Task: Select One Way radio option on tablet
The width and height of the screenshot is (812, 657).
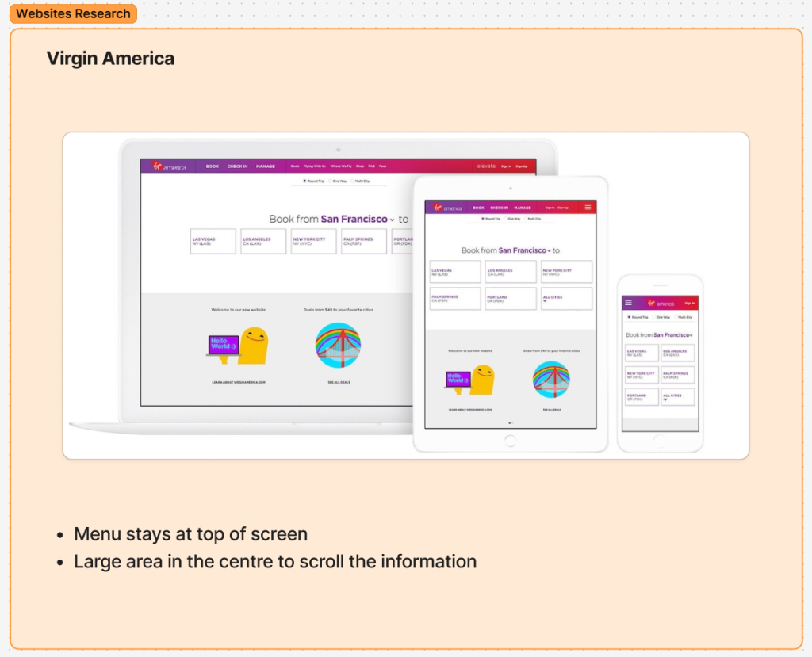Action: 512,218
